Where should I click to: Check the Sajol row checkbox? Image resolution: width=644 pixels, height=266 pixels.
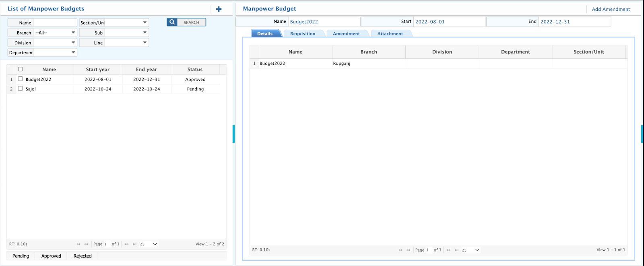point(21,89)
